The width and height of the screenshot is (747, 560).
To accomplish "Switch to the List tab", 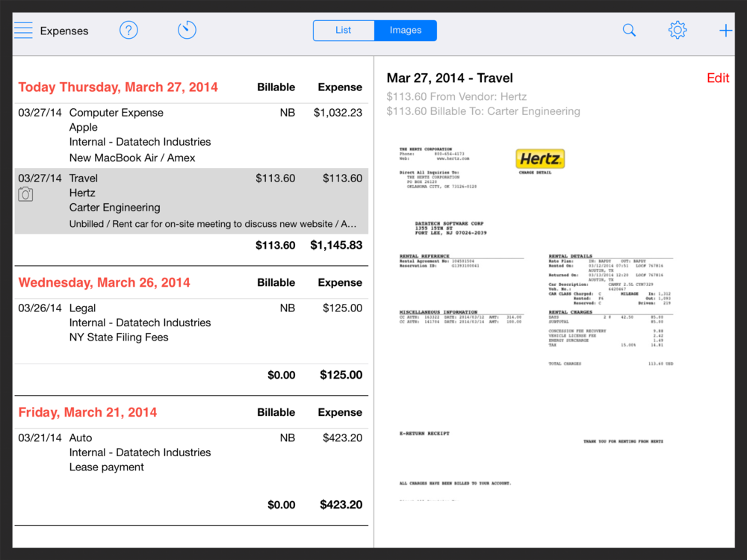I will tap(344, 30).
